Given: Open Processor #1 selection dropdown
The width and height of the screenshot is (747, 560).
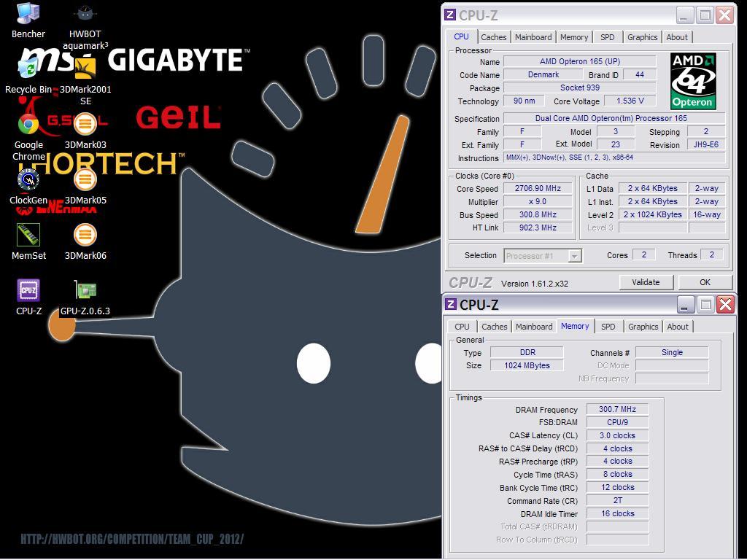Looking at the screenshot, I should click(x=543, y=256).
